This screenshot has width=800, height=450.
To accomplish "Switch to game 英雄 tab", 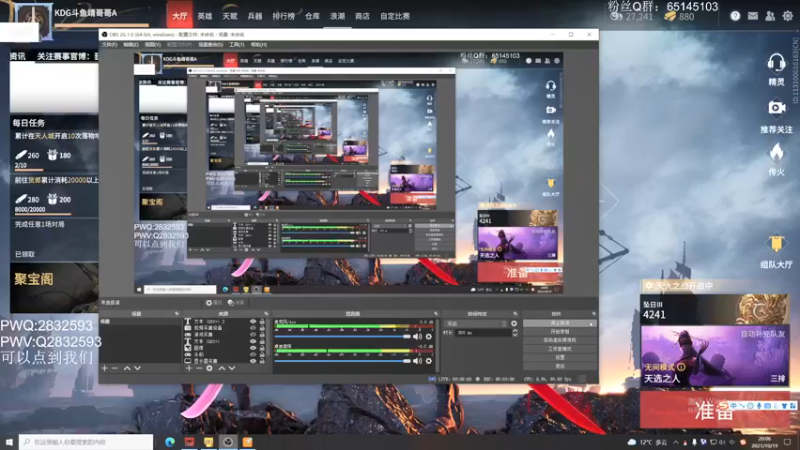I will coord(205,16).
